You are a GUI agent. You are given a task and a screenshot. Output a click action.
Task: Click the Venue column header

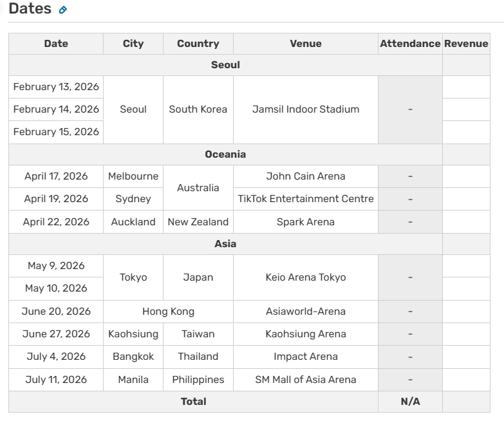tap(306, 44)
